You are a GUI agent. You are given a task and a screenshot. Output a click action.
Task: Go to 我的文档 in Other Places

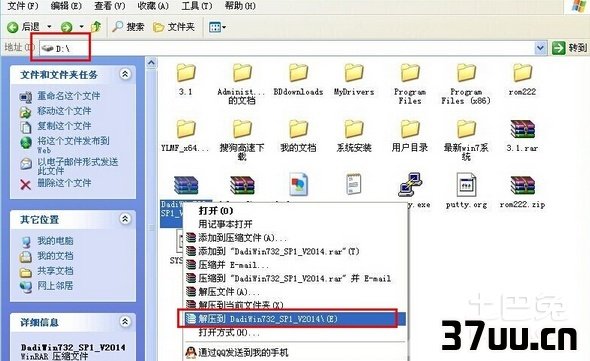[x=55, y=256]
